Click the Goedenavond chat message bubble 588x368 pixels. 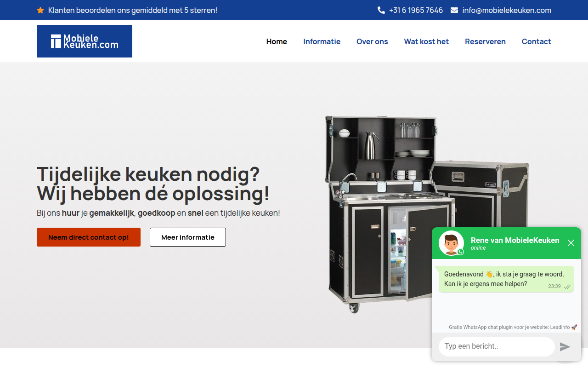(506, 279)
